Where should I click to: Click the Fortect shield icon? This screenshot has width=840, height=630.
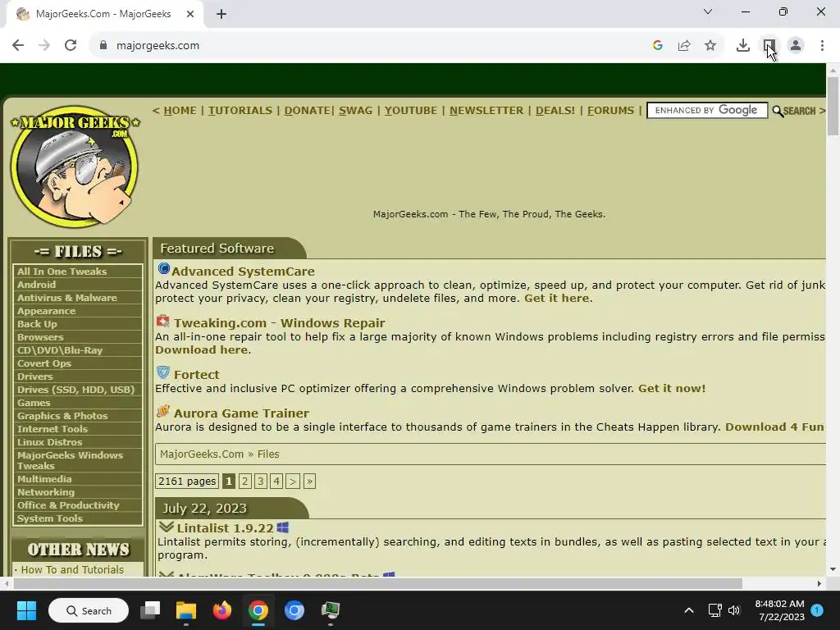[x=163, y=373]
